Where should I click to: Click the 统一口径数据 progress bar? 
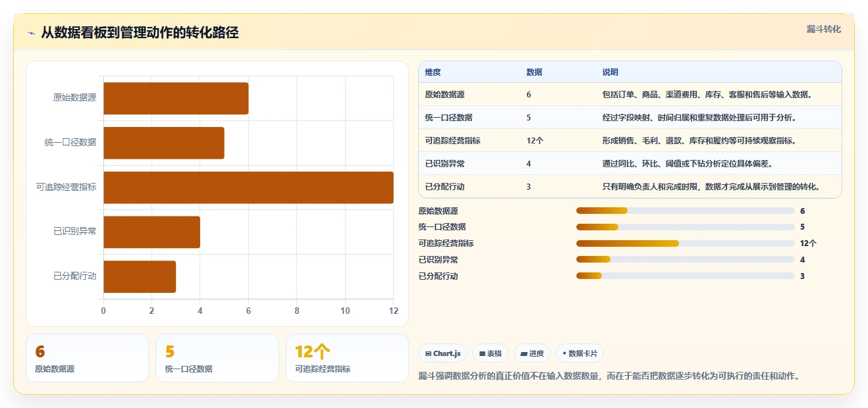686,227
